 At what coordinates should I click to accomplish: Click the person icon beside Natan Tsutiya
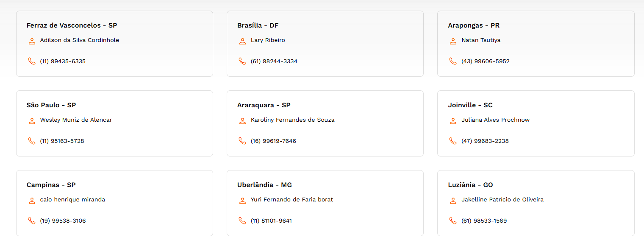453,41
